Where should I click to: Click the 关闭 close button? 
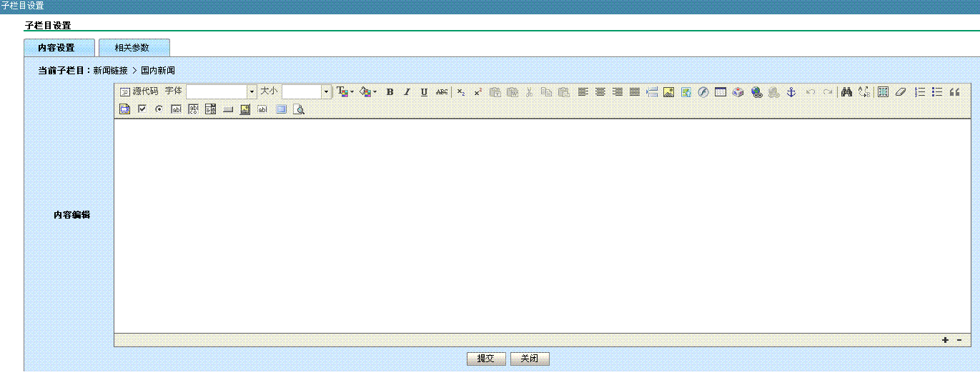(x=529, y=359)
